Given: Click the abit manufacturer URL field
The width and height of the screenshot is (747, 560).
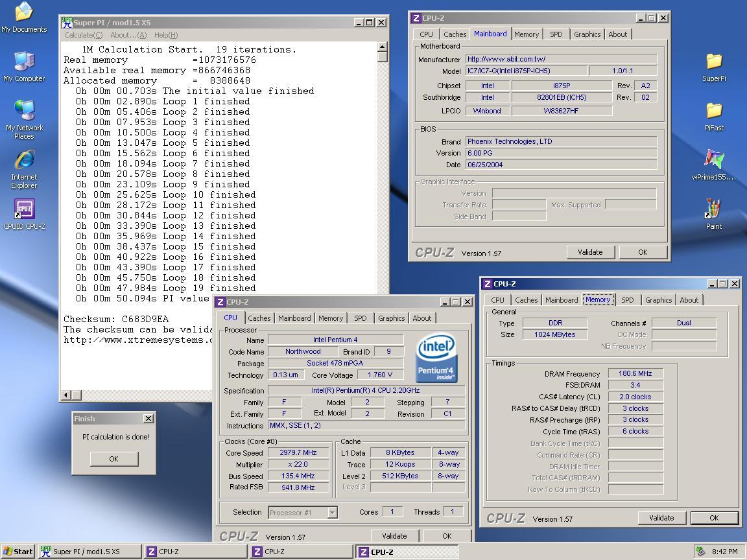Looking at the screenshot, I should (x=561, y=59).
